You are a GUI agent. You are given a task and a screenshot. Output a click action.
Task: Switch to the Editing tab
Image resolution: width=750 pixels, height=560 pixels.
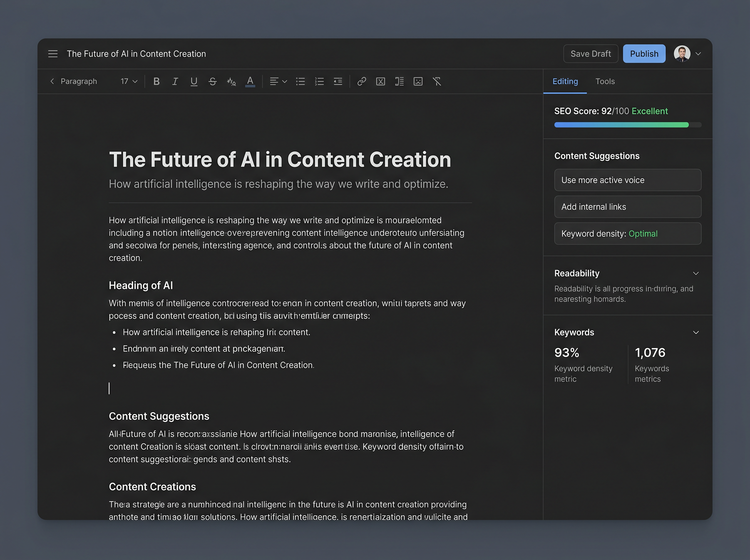565,81
